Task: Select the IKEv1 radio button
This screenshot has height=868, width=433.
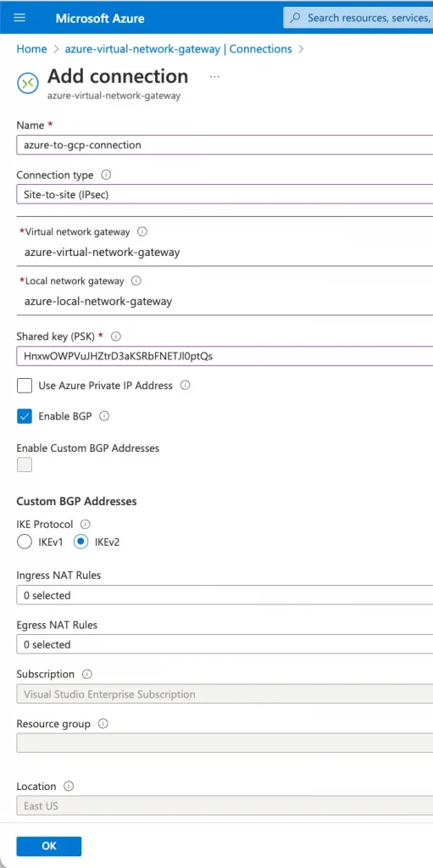Action: click(25, 542)
